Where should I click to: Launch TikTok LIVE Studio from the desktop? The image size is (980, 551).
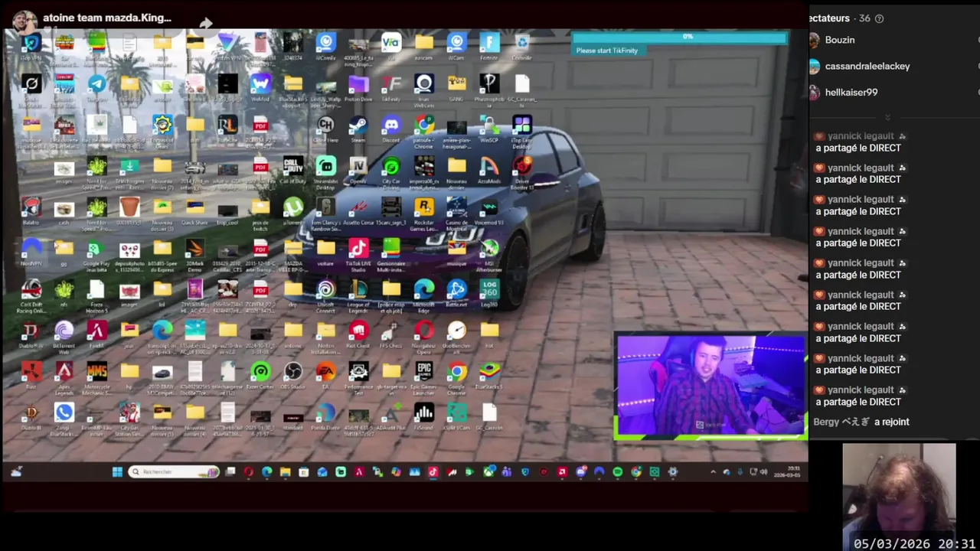click(358, 253)
